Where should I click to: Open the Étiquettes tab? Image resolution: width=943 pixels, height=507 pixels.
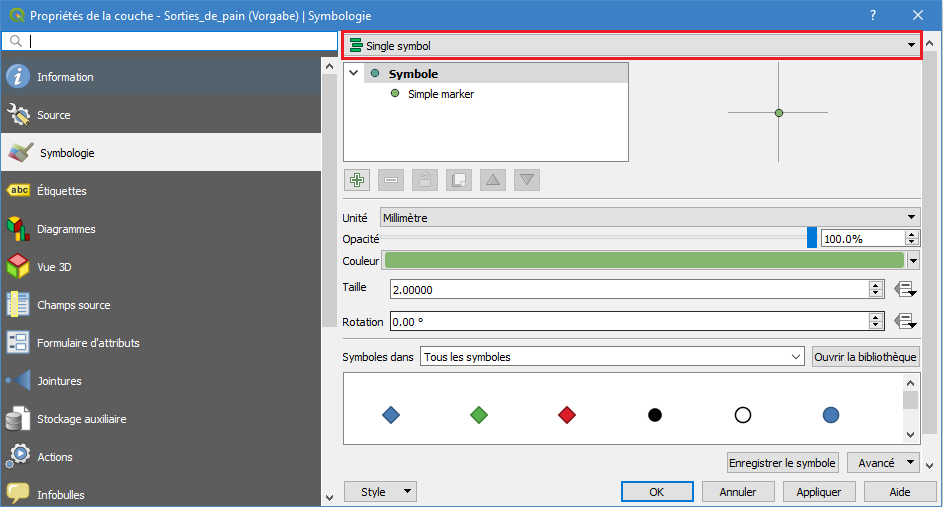click(x=161, y=191)
